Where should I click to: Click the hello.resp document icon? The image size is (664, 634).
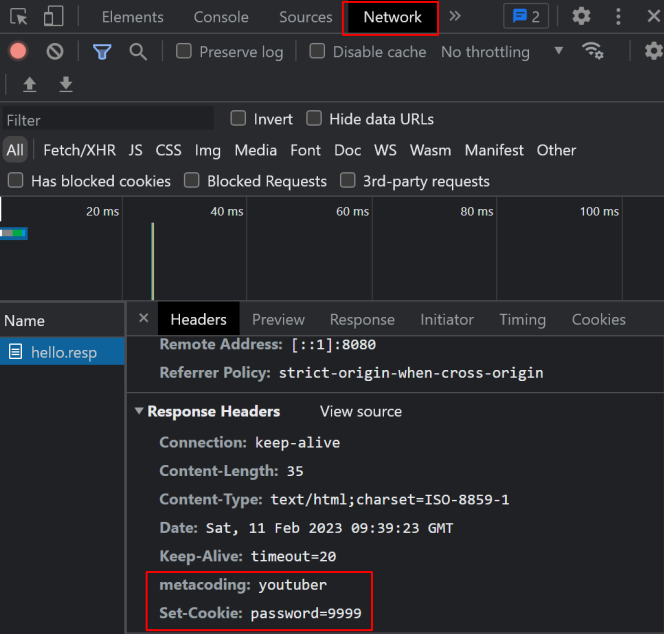16,352
